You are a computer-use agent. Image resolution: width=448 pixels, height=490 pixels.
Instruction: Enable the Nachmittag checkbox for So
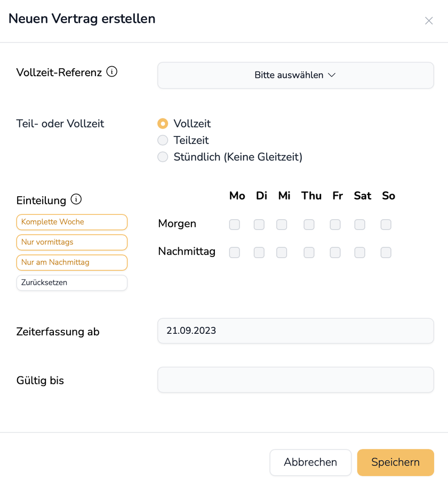coord(386,252)
